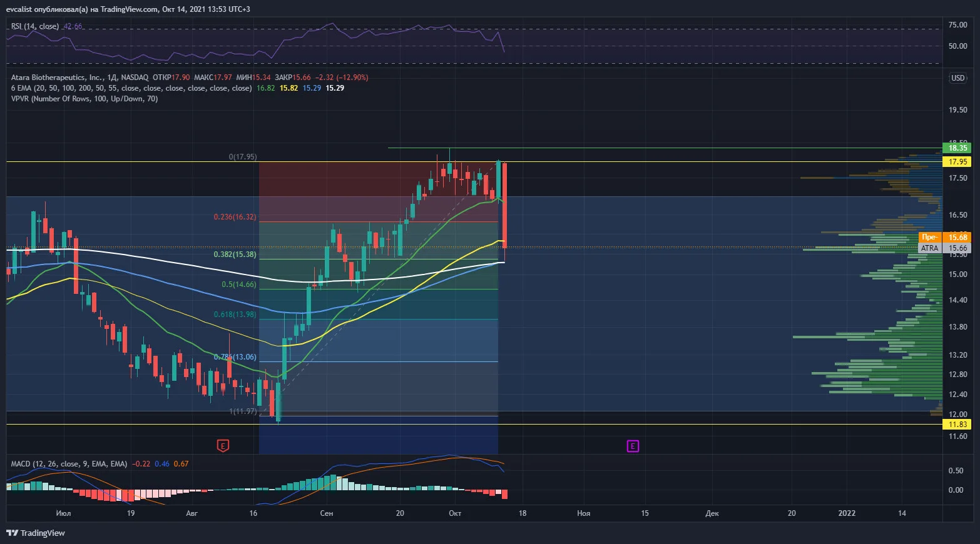This screenshot has width=980, height=544.
Task: Click the Дек label on time axis
Action: pos(712,513)
